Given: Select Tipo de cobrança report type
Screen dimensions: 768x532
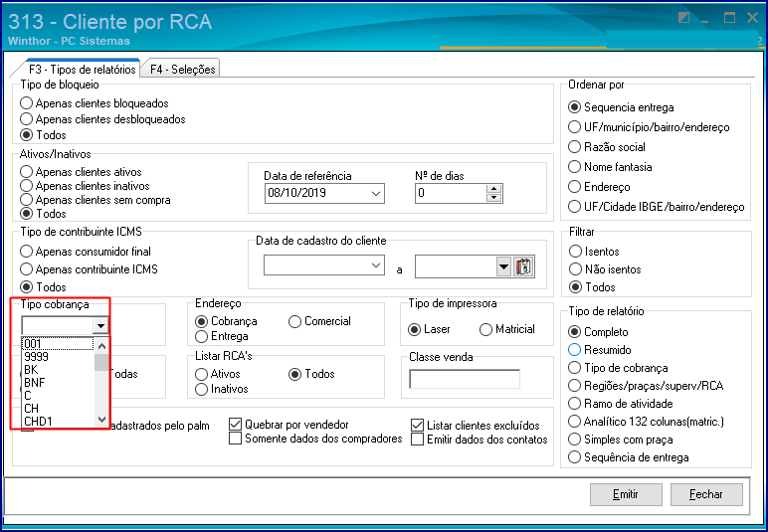Looking at the screenshot, I should point(618,368).
